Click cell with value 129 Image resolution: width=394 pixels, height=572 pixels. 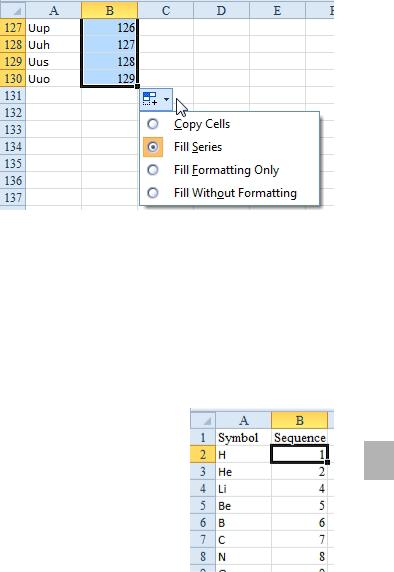pos(109,78)
